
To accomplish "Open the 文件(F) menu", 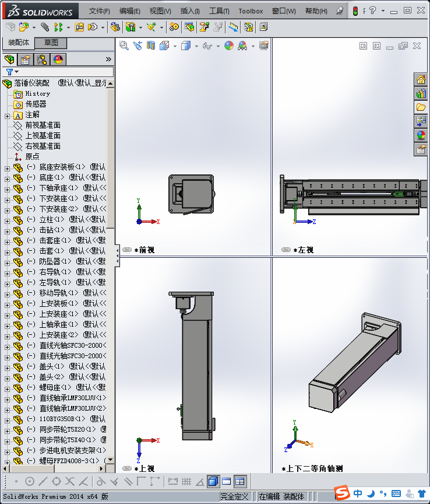I will pyautogui.click(x=100, y=11).
